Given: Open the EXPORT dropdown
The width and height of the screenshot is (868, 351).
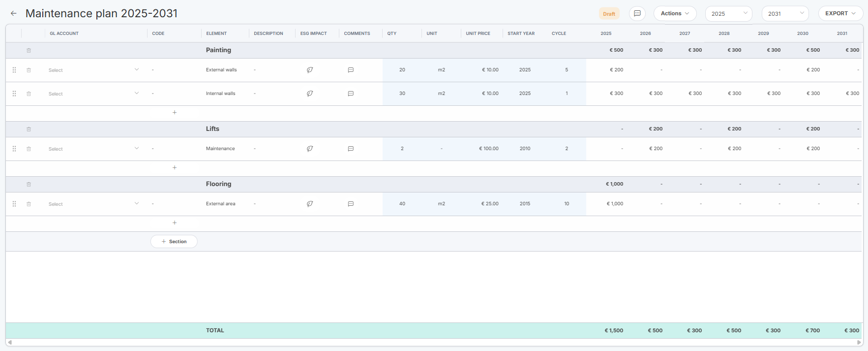Looking at the screenshot, I should [840, 13].
